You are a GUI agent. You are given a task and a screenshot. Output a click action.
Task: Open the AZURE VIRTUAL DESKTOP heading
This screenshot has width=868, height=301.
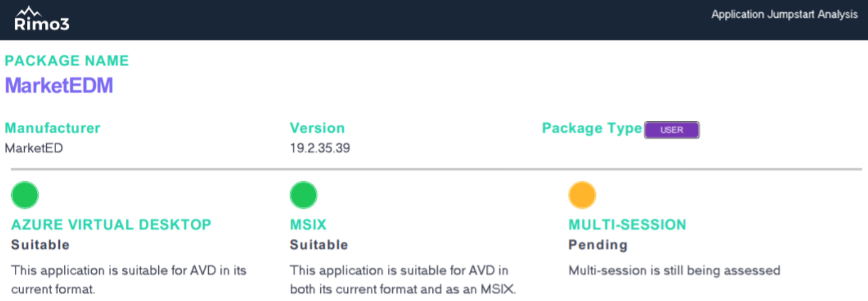(111, 225)
